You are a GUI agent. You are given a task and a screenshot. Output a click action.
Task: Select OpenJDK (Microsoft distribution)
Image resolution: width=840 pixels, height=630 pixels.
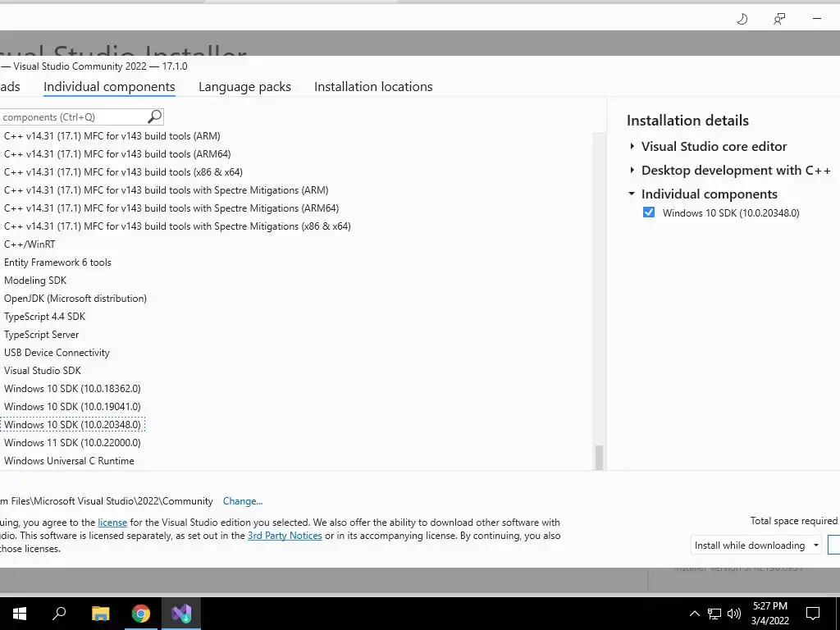pos(75,299)
